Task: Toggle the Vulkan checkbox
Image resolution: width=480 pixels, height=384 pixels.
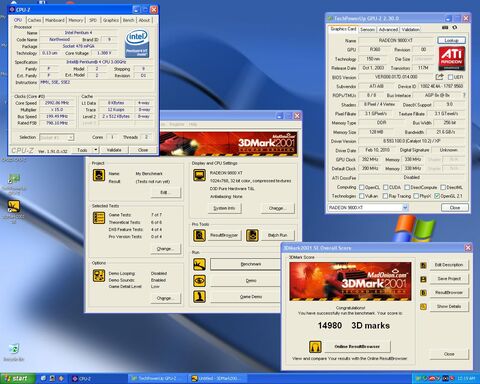Action: click(361, 196)
